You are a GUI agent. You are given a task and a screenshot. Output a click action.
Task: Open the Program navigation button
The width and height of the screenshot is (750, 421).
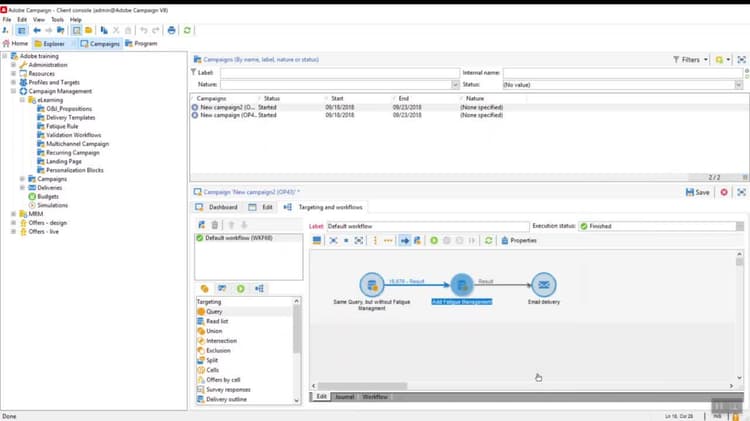pos(141,43)
